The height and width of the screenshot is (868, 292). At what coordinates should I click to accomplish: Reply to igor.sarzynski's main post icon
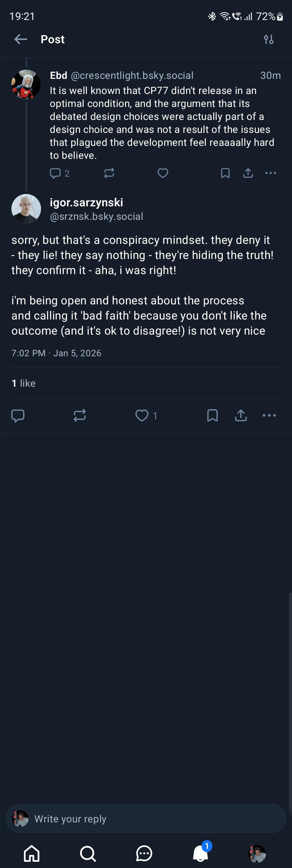(18, 415)
